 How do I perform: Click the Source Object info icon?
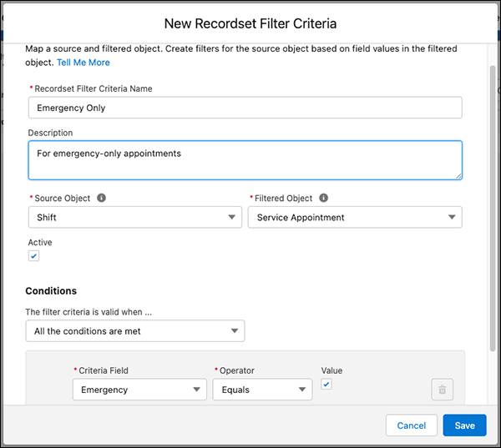point(101,198)
